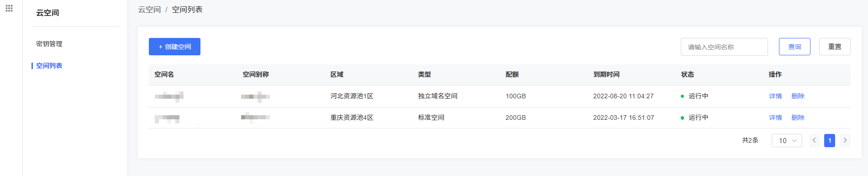Screen dimensions: 868x176
Task: Click 云空间 breadcrumb link
Action: tap(149, 10)
